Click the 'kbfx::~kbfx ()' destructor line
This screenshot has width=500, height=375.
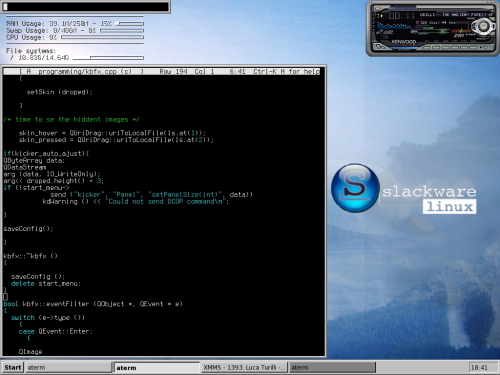point(30,256)
